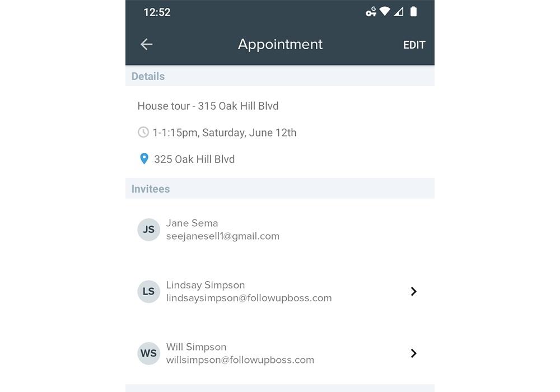The width and height of the screenshot is (560, 392).
Task: Tap the blue location pin icon
Action: click(x=144, y=158)
